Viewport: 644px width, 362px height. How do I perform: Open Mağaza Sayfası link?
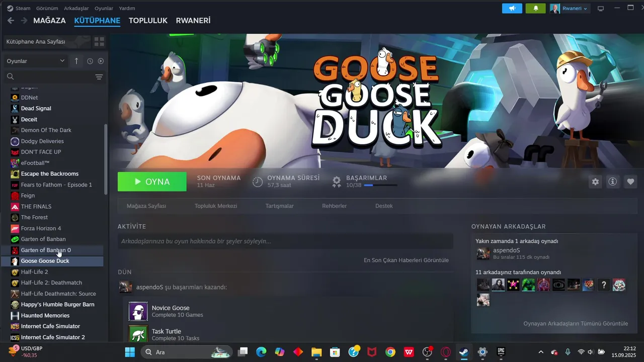click(146, 206)
